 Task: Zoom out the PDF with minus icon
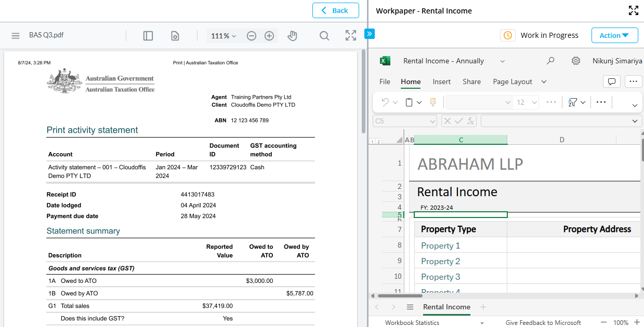252,36
